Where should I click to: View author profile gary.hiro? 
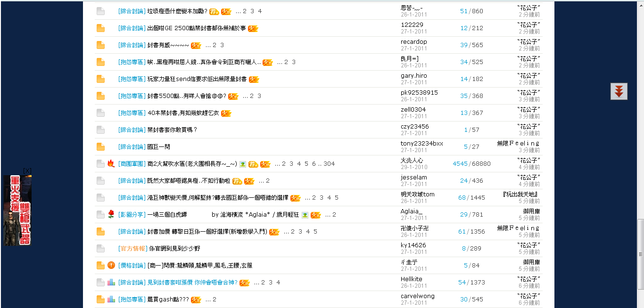pyautogui.click(x=414, y=76)
